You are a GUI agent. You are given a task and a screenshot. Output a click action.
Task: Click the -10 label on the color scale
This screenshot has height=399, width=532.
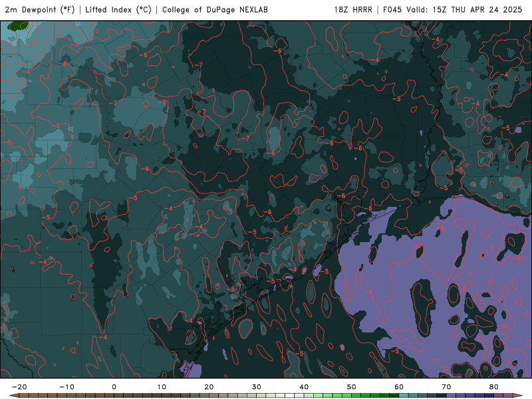pyautogui.click(x=66, y=387)
